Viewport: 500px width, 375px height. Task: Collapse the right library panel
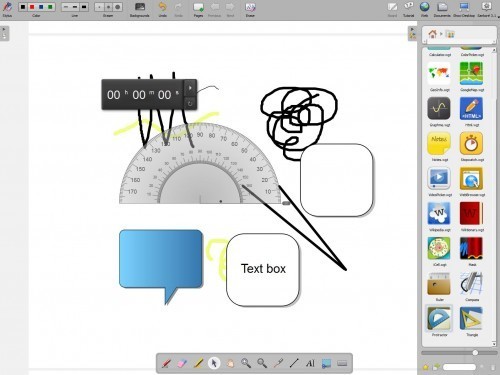click(412, 33)
